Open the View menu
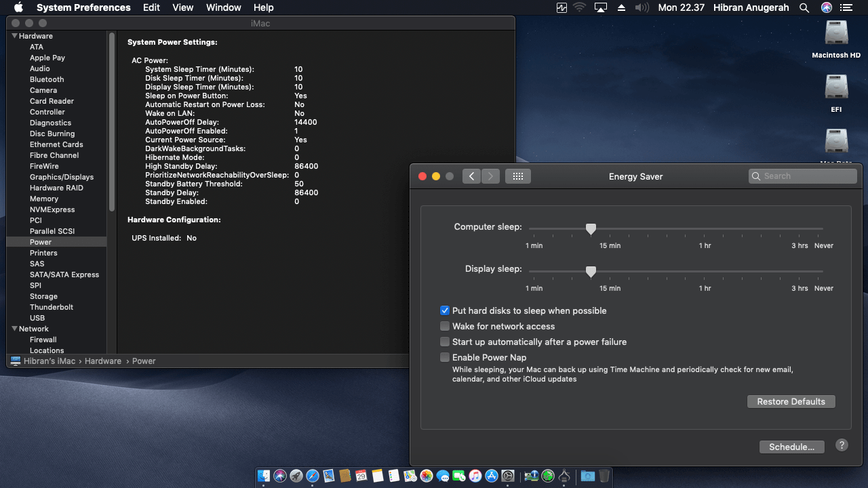The width and height of the screenshot is (868, 488). 183,7
